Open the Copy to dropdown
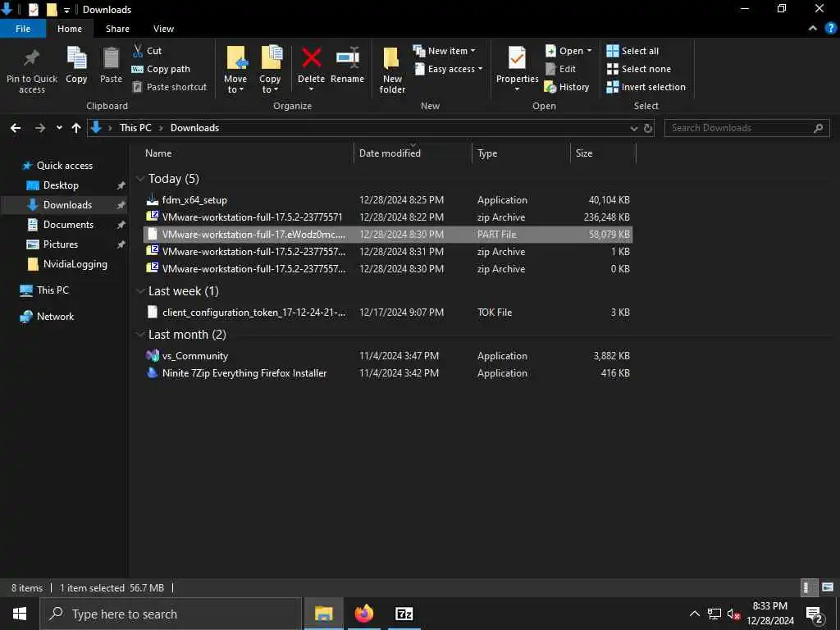Screen dimensions: 840x630 [x=269, y=84]
